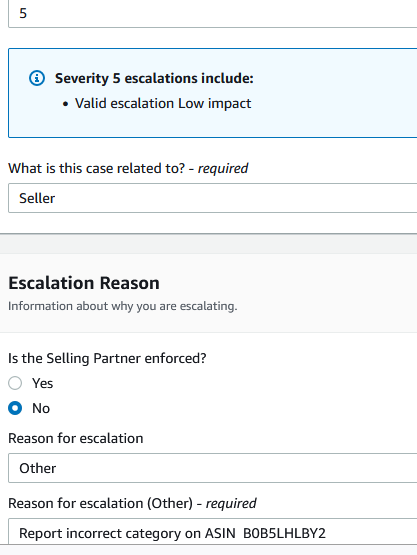Viewport: 417px width, 555px height.
Task: Click the 'Valid escalation Low impact' bullet
Action: [x=163, y=103]
